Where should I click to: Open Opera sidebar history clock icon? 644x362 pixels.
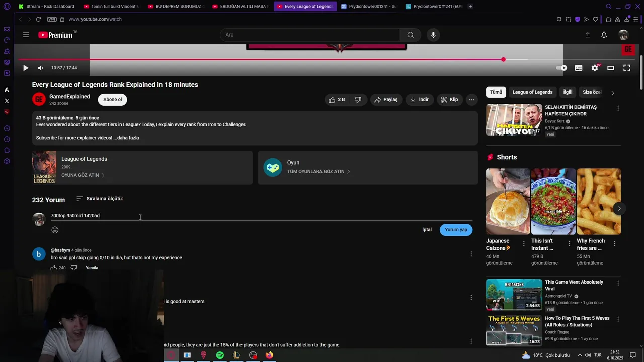(7, 139)
